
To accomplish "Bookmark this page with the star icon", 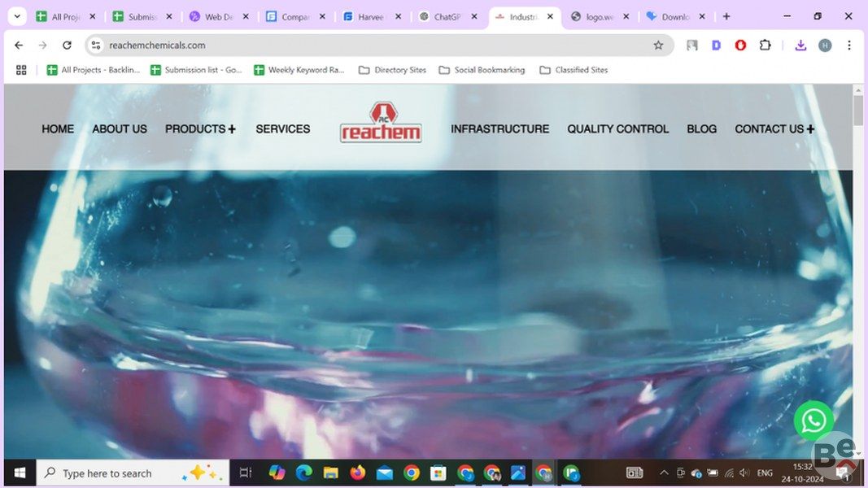I will pyautogui.click(x=658, y=46).
